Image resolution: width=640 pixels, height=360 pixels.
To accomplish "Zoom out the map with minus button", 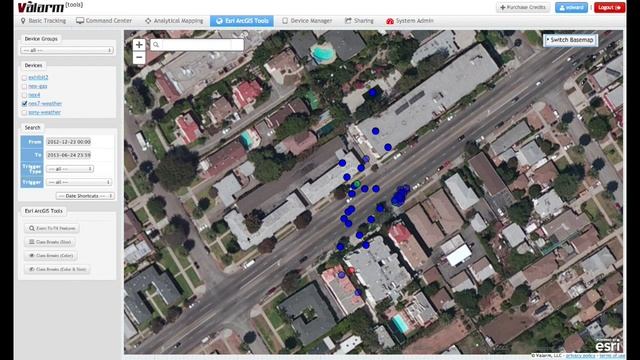I will click(139, 58).
